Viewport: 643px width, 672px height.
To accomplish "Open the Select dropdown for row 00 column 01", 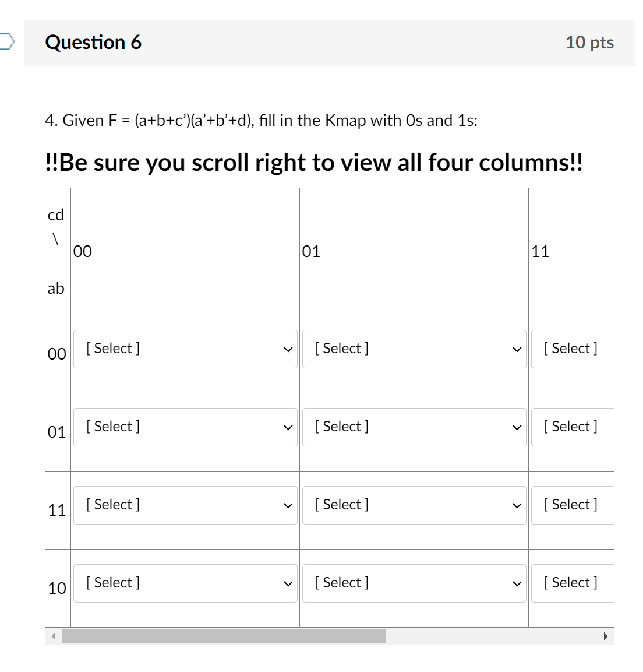I will tap(414, 348).
